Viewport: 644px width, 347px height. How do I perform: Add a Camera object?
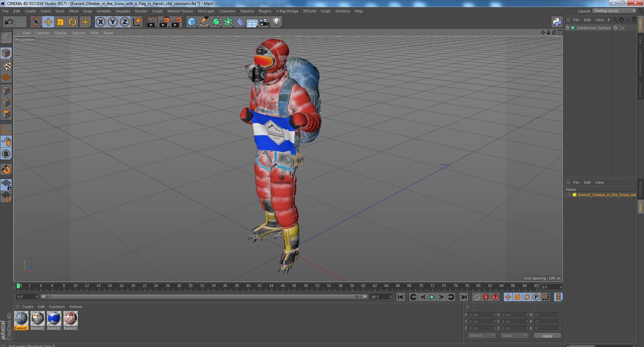click(x=264, y=22)
